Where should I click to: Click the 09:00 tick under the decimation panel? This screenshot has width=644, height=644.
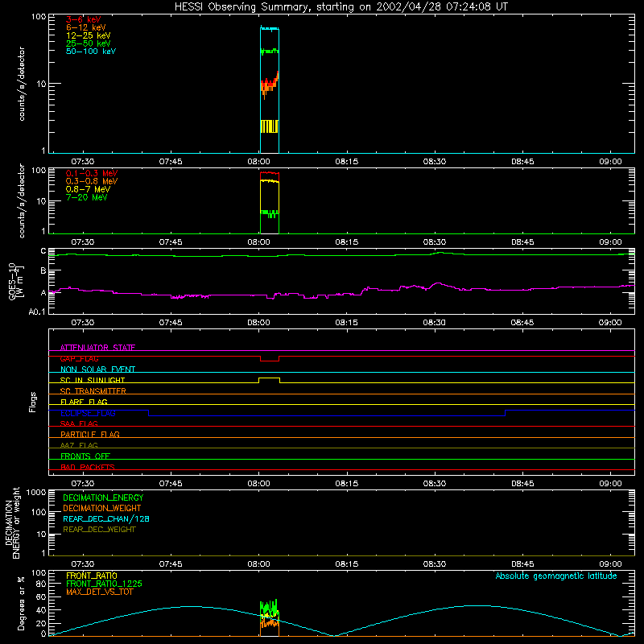[610, 564]
